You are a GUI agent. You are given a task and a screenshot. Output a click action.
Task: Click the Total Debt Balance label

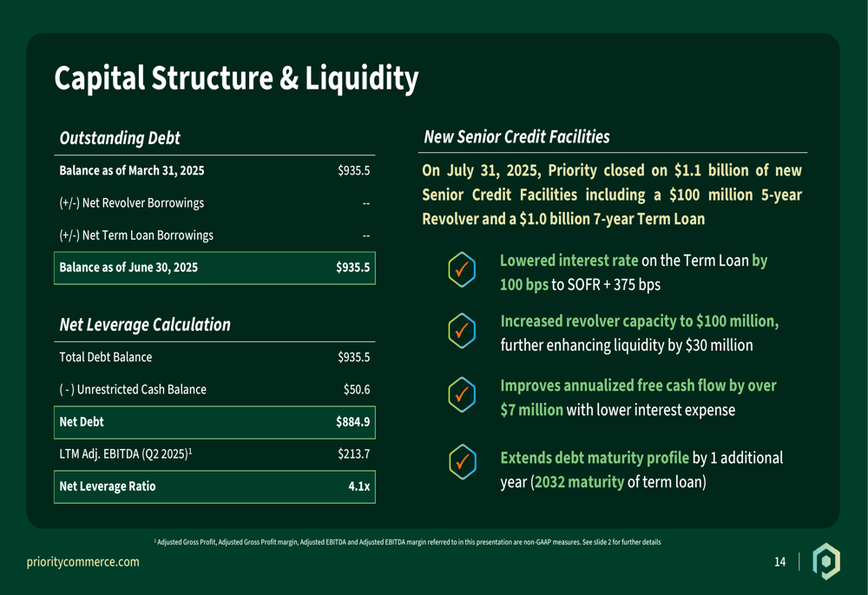(106, 357)
